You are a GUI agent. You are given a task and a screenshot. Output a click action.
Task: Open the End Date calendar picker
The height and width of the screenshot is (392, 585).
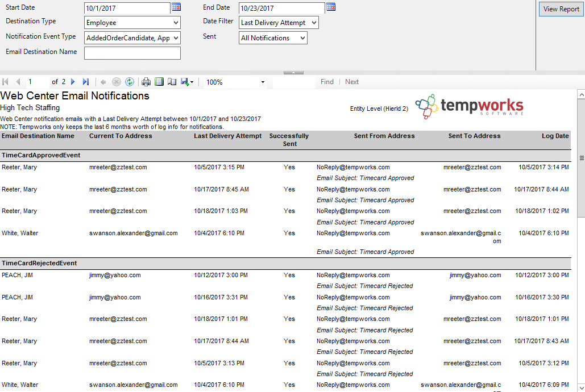coord(330,7)
